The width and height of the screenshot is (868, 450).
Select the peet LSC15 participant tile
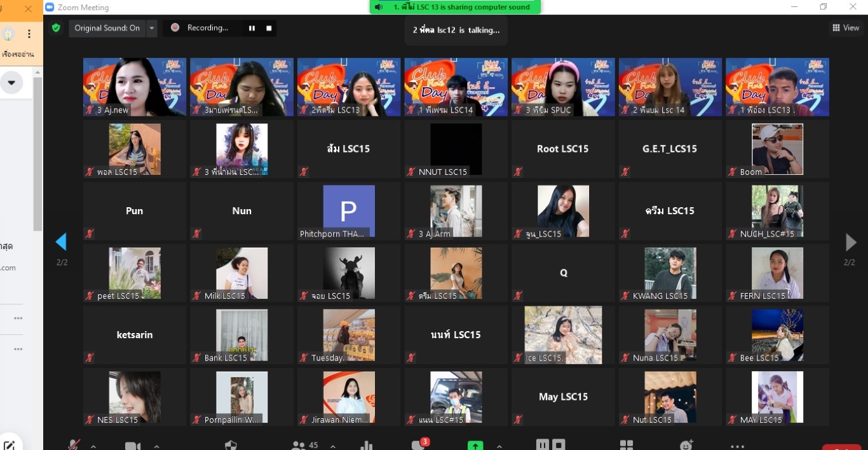(135, 273)
